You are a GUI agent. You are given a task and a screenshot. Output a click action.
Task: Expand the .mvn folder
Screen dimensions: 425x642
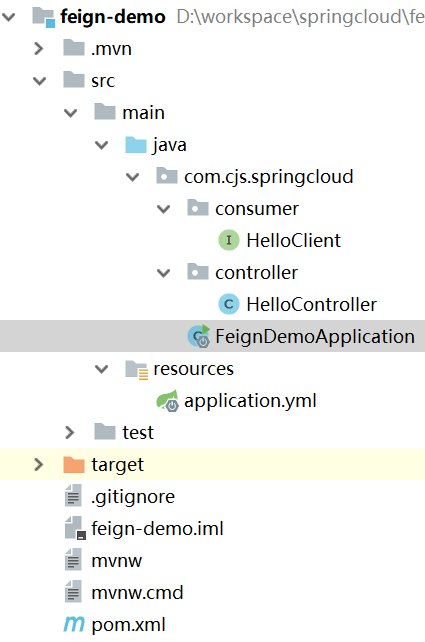[x=39, y=49]
